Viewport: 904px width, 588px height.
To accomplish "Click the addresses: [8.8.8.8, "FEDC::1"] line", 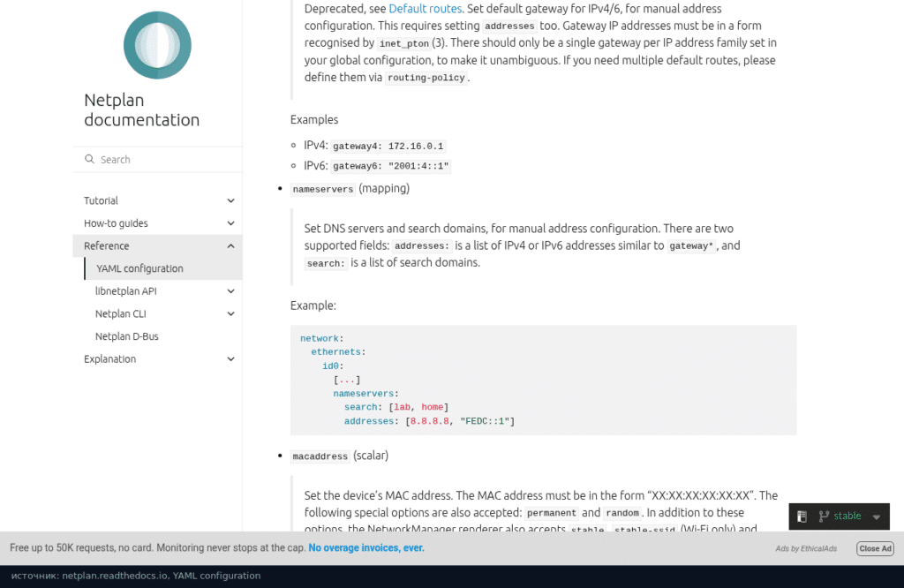I will 430,421.
